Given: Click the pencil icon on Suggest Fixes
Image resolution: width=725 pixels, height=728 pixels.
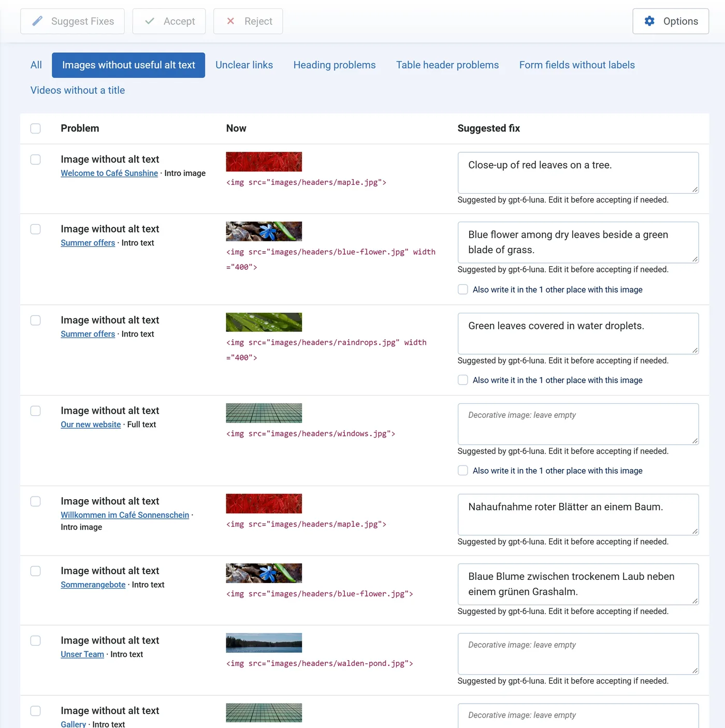Looking at the screenshot, I should pos(37,21).
